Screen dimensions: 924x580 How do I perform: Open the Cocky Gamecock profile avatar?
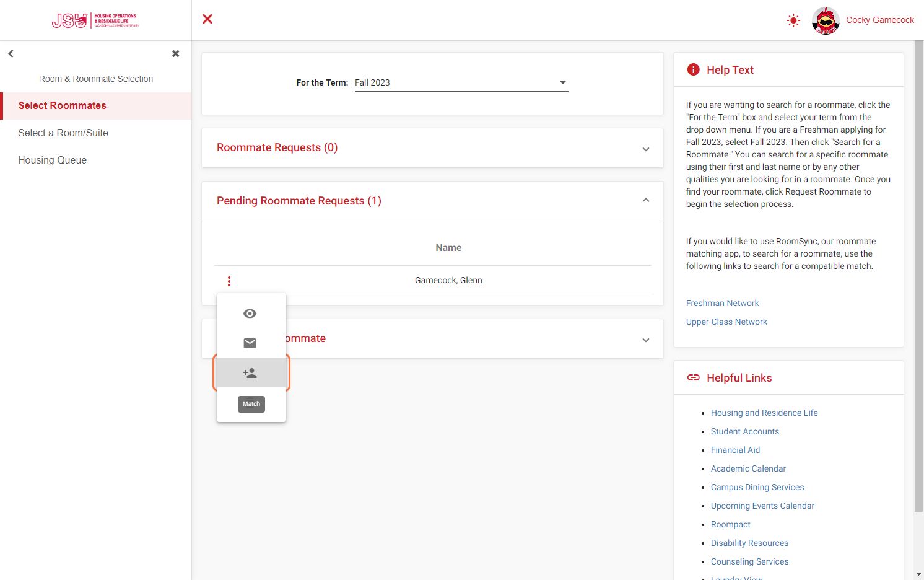pos(826,20)
